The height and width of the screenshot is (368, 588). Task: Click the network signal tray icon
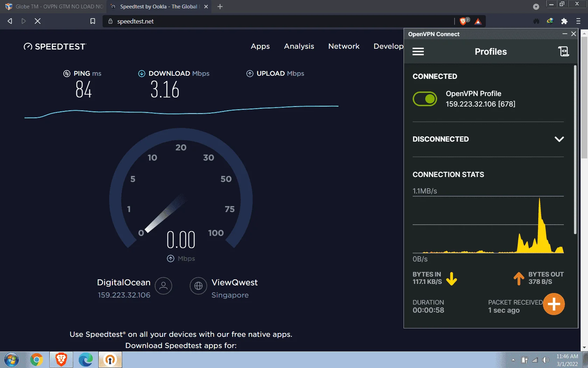(535, 360)
